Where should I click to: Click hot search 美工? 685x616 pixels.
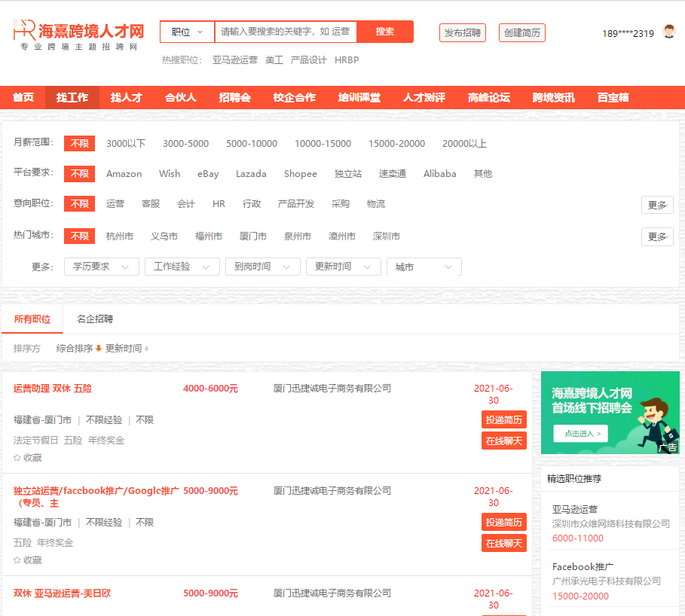click(x=274, y=59)
